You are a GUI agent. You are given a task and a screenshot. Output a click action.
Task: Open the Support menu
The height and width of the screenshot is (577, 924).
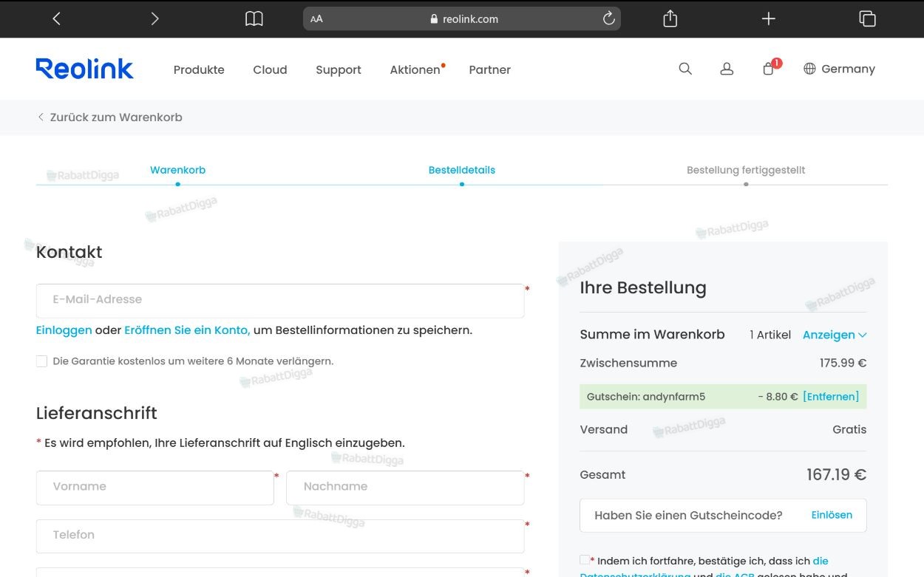[339, 69]
